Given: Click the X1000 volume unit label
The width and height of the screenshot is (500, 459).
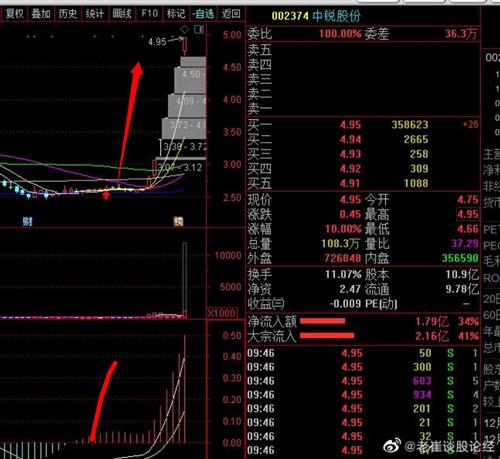Looking at the screenshot, I should tap(222, 313).
